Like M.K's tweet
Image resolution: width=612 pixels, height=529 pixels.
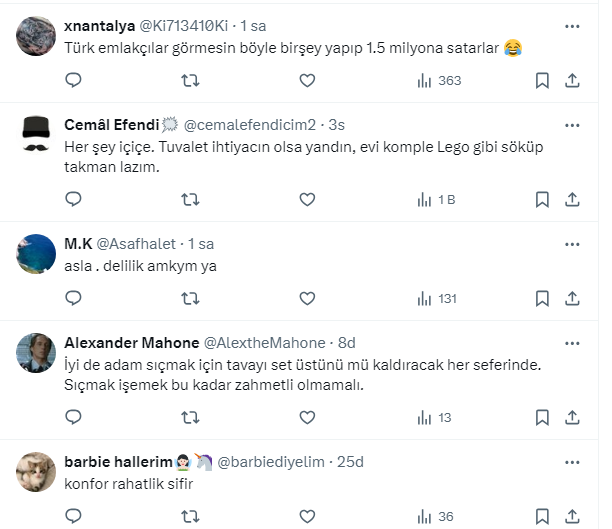click(x=307, y=298)
